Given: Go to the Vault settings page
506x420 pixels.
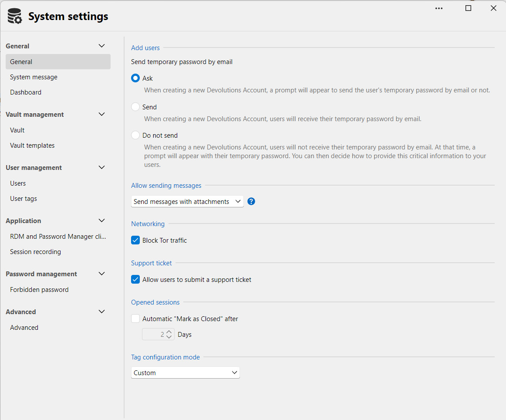Looking at the screenshot, I should 17,130.
